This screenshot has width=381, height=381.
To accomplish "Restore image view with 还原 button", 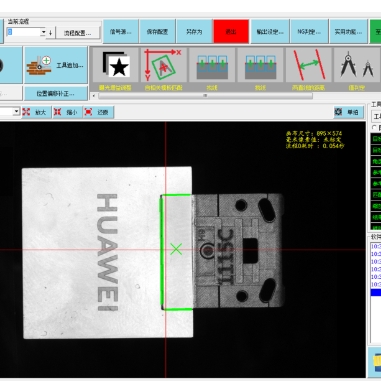I will (98, 112).
